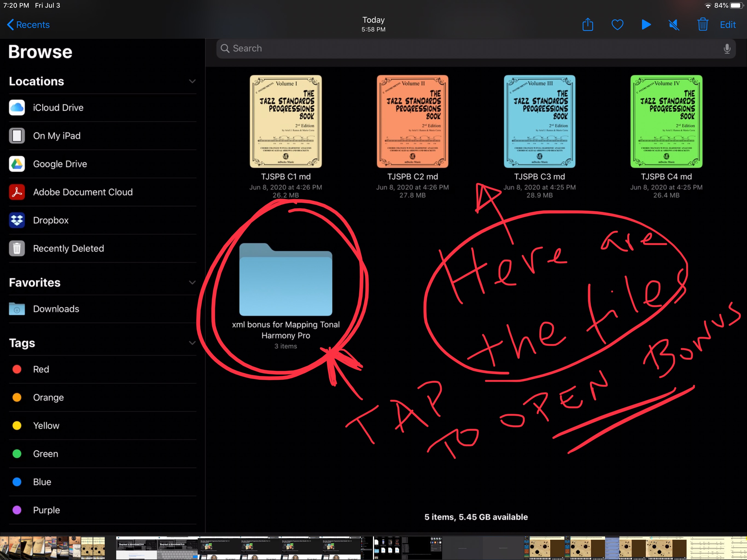This screenshot has width=747, height=560.
Task: Select the Purple tag
Action: click(103, 510)
